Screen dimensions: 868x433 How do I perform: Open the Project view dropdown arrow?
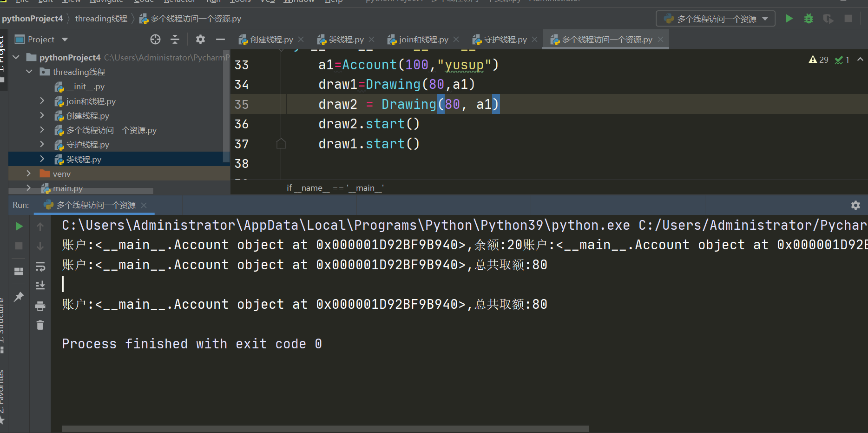[x=65, y=40]
